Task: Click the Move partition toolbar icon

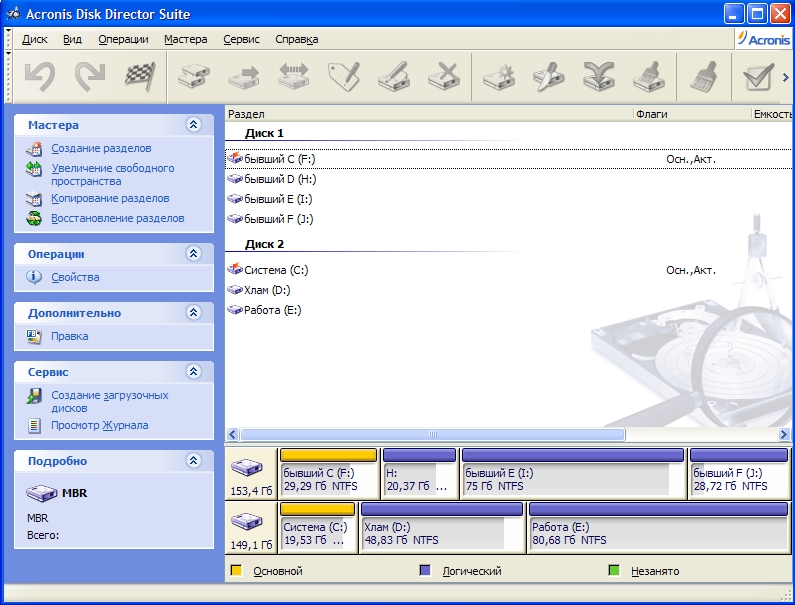Action: tap(244, 77)
